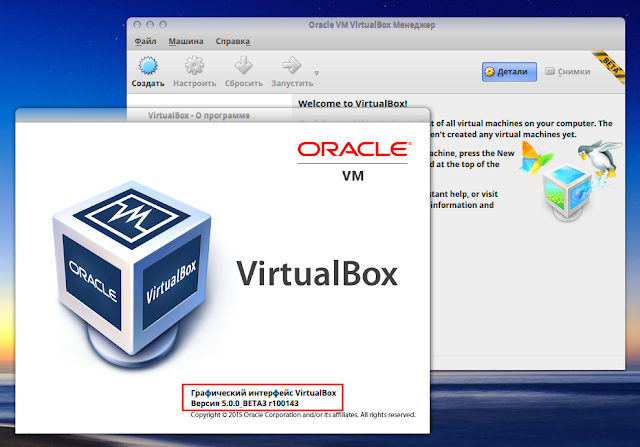Image resolution: width=640 pixels, height=447 pixels.
Task: Click the Запустить green arrow icon
Action: coord(292,65)
